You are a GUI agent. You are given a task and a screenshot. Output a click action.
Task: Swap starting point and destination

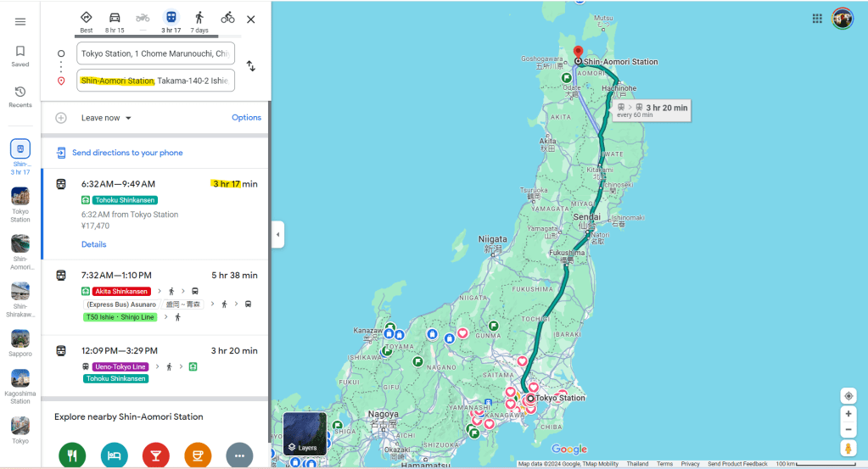click(251, 66)
